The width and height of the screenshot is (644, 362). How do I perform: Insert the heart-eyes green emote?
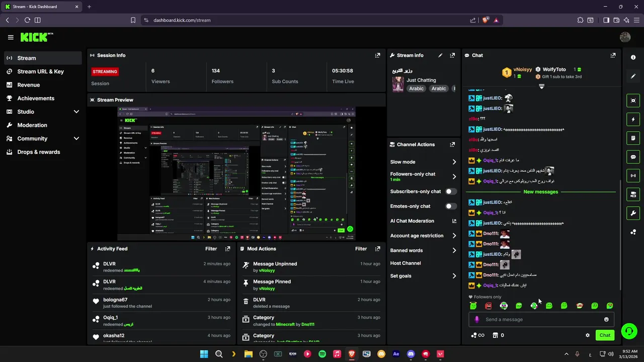[x=610, y=306]
